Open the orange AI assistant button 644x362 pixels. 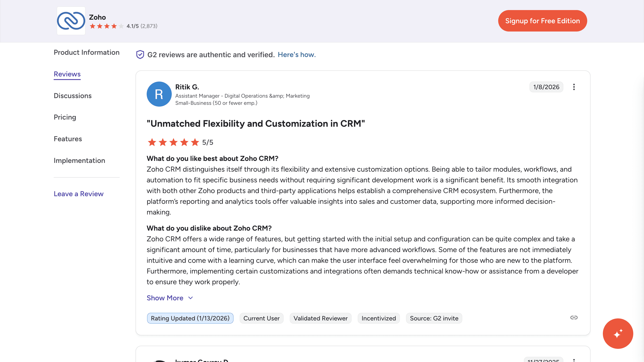click(618, 334)
